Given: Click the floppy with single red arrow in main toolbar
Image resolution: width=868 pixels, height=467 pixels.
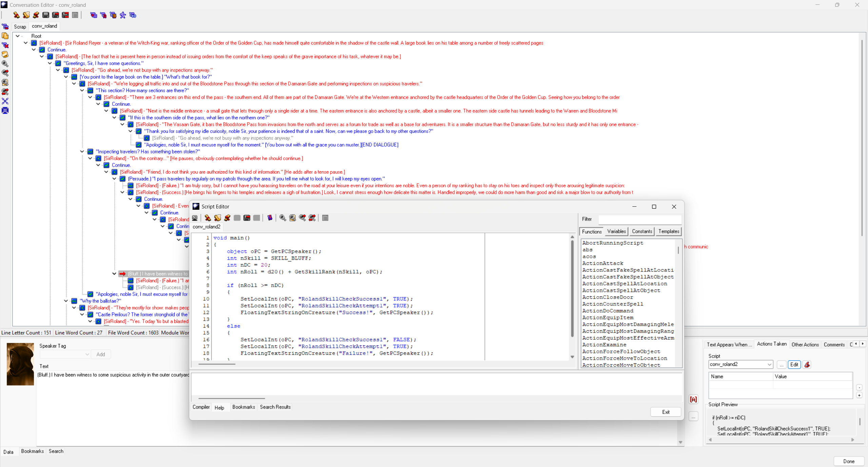Looking at the screenshot, I should click(x=56, y=15).
